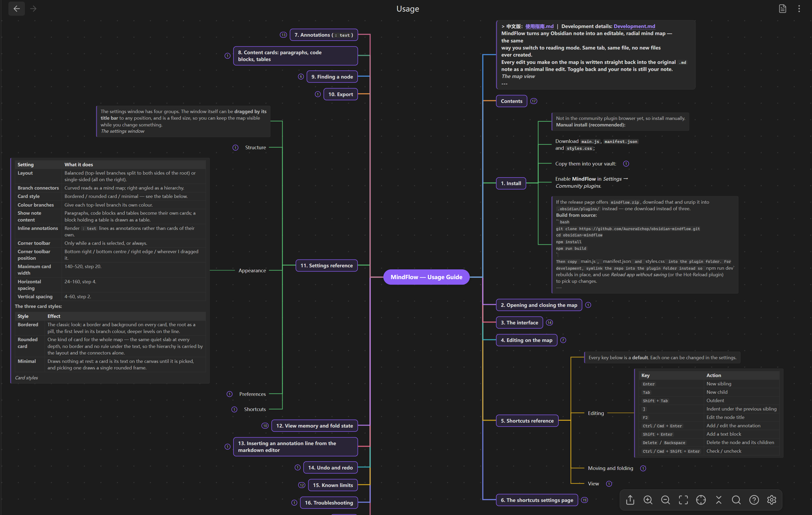Expand the 14 children of 3. The interface
Image resolution: width=812 pixels, height=515 pixels.
[x=550, y=322]
